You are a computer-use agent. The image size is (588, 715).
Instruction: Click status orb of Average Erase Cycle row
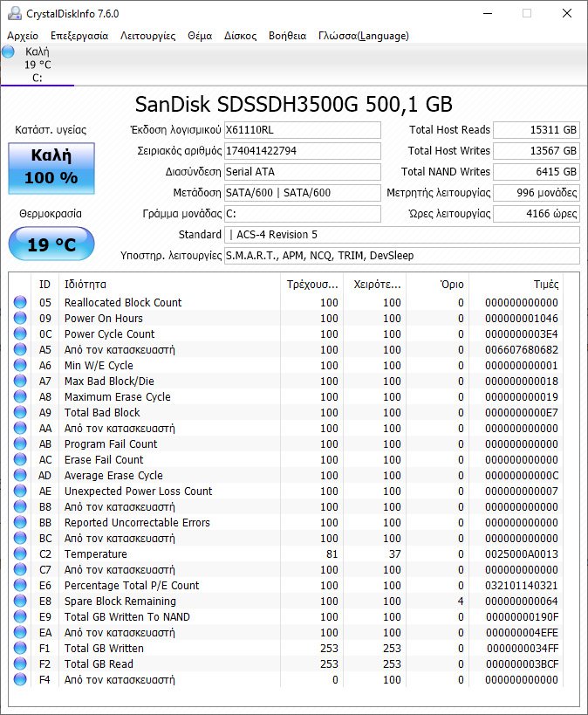pyautogui.click(x=20, y=475)
